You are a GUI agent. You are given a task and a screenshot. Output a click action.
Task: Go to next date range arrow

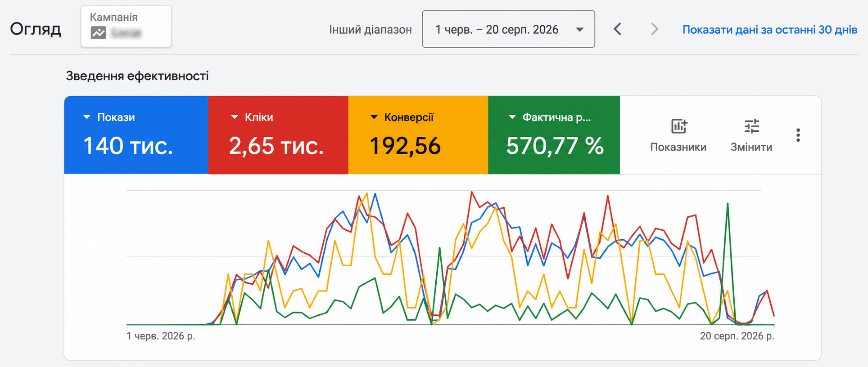coord(654,29)
